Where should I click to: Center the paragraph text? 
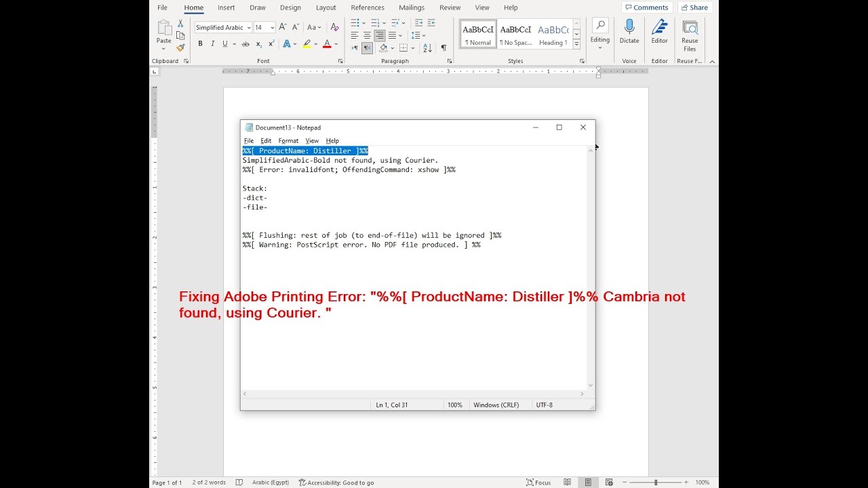coord(367,35)
